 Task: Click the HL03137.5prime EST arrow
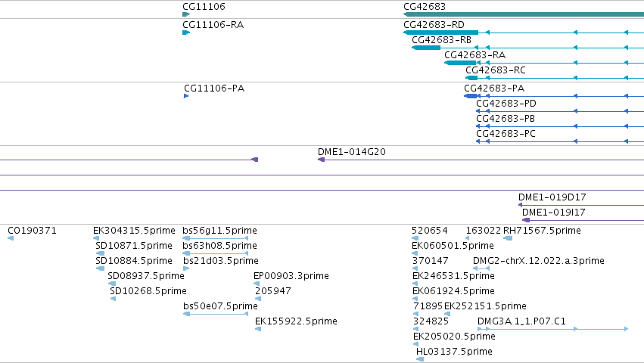tap(420, 359)
